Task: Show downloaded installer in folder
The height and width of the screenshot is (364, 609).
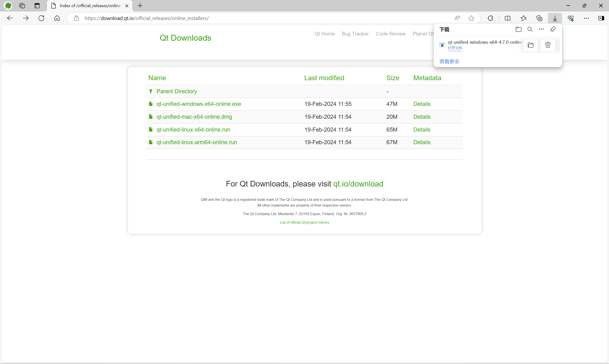Action: pyautogui.click(x=530, y=45)
